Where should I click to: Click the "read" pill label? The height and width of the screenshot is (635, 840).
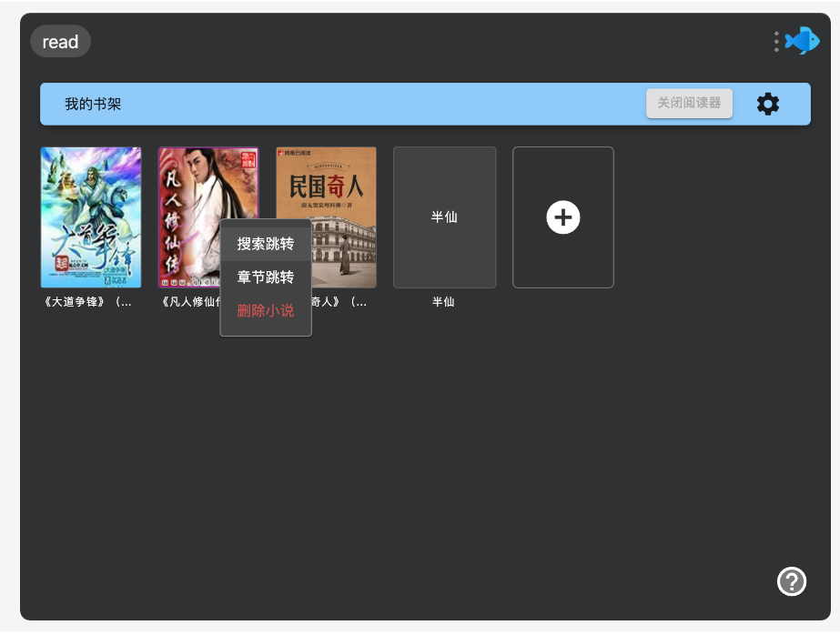(60, 42)
